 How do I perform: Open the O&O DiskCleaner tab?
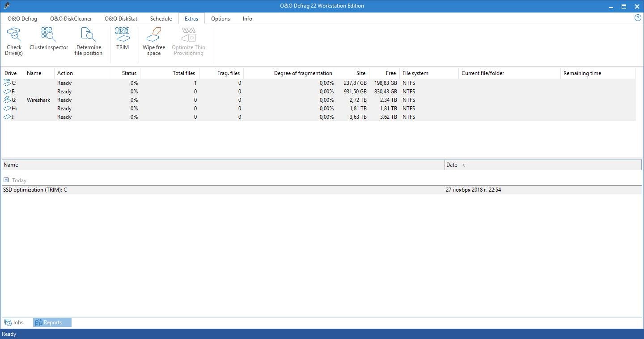click(x=71, y=19)
